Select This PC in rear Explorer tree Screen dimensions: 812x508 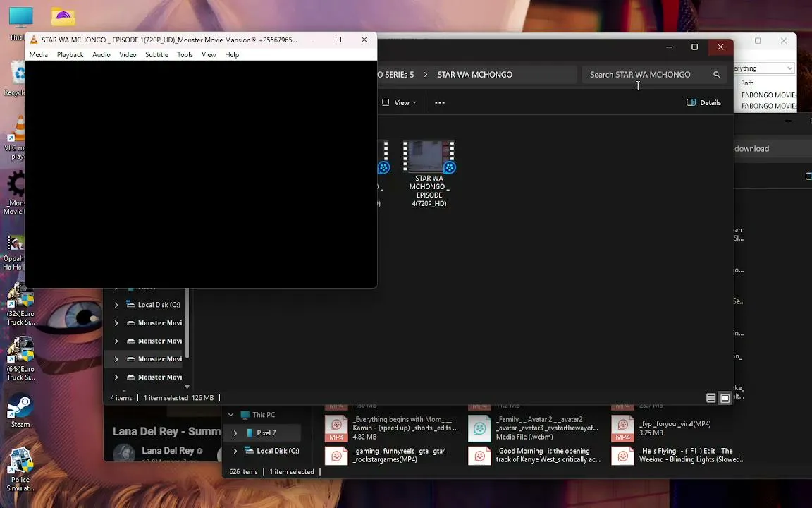click(x=264, y=415)
